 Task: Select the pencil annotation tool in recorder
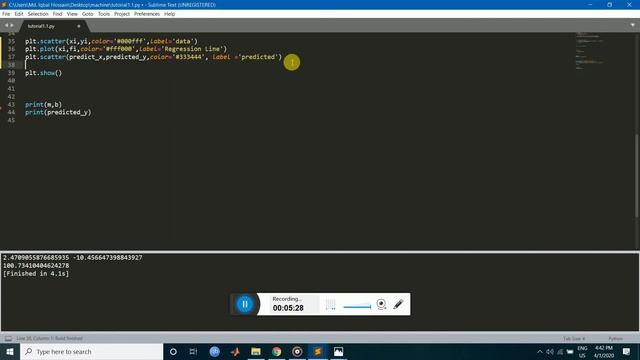pos(398,304)
